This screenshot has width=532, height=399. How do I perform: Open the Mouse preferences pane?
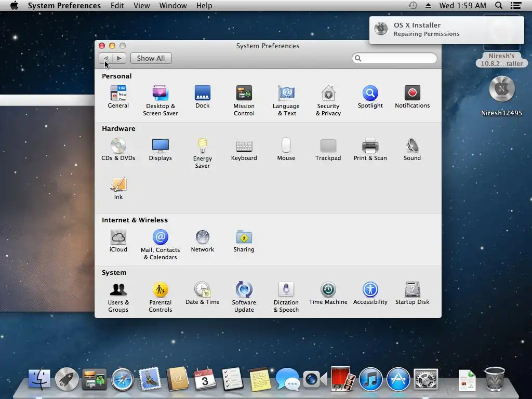coord(286,149)
